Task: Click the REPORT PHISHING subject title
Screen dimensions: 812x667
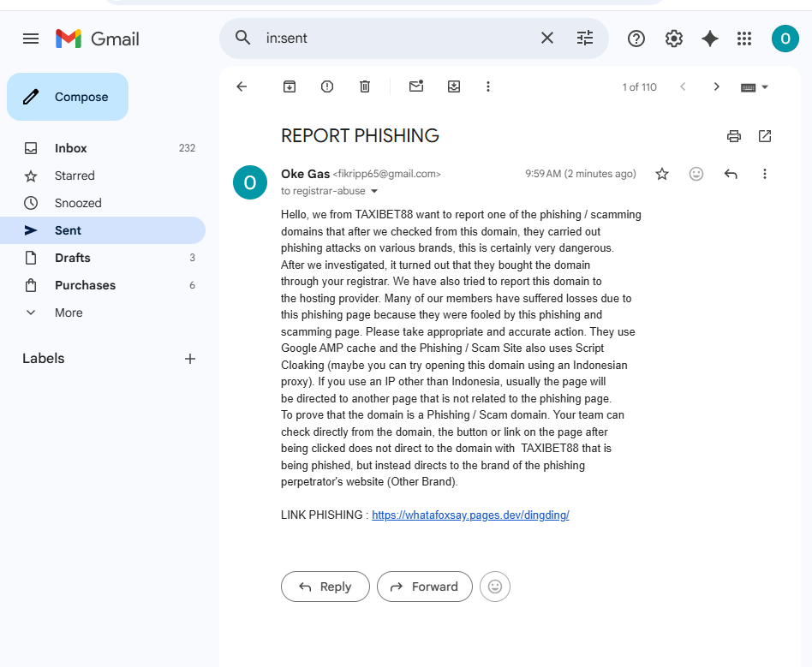Action: click(x=360, y=135)
